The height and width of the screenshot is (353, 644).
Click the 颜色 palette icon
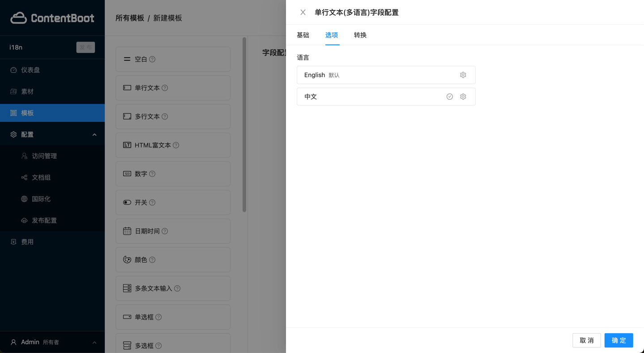127,260
